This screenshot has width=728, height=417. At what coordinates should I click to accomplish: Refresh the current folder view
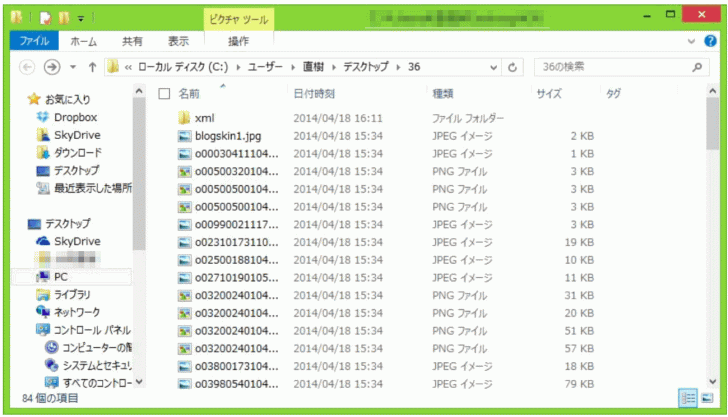(513, 67)
